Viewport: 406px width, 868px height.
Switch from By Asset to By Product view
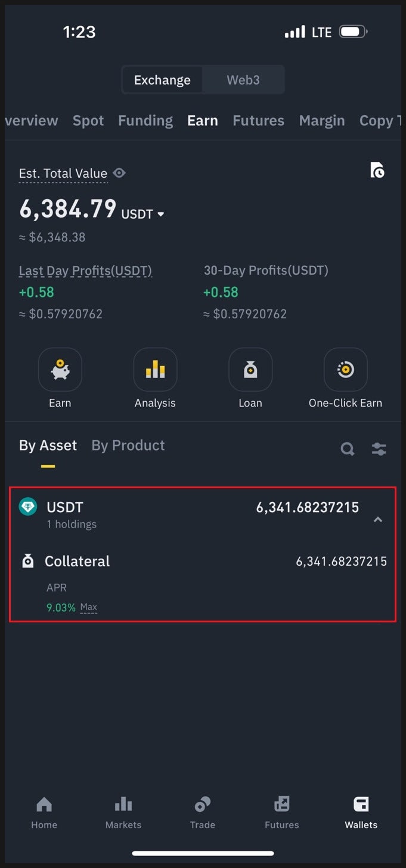[x=128, y=445]
